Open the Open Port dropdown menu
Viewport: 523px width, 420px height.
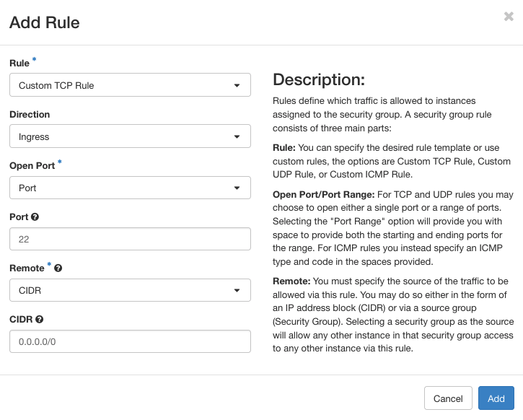point(130,188)
